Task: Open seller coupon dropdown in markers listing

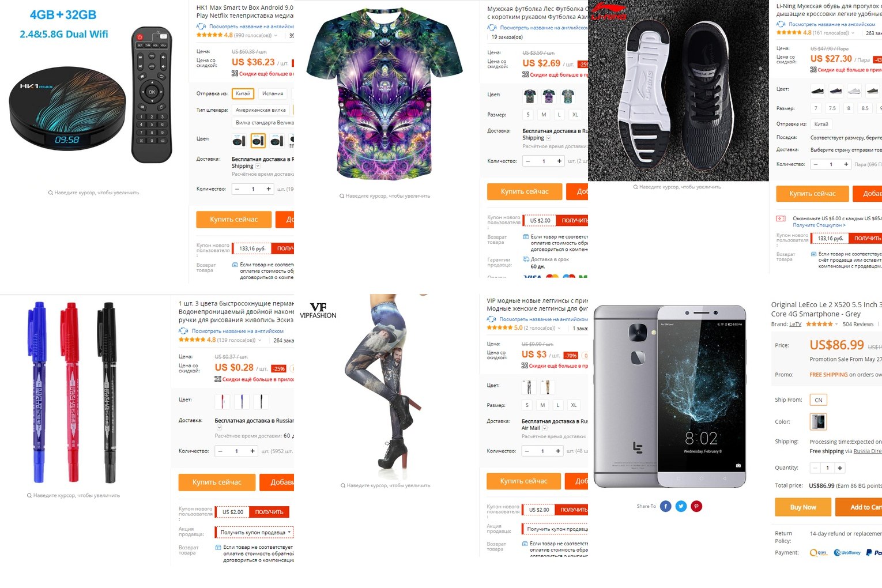Action: coord(254,532)
